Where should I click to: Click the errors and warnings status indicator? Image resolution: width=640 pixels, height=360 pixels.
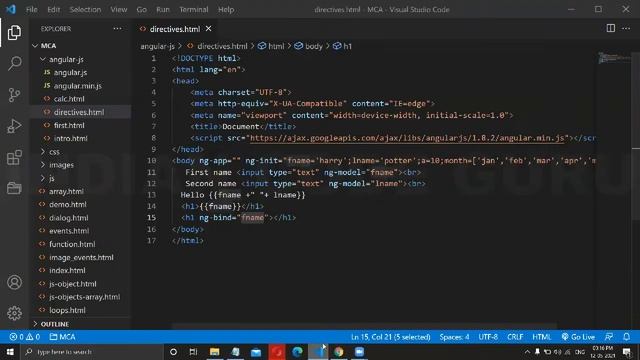click(24, 337)
